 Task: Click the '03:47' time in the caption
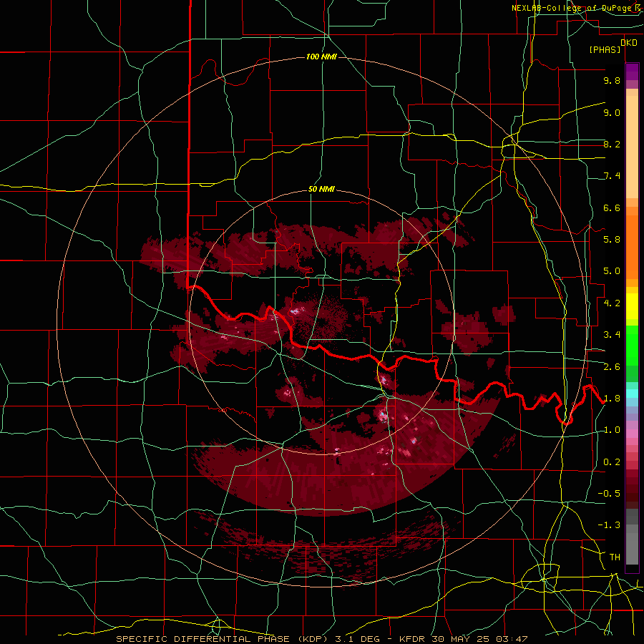511,639
